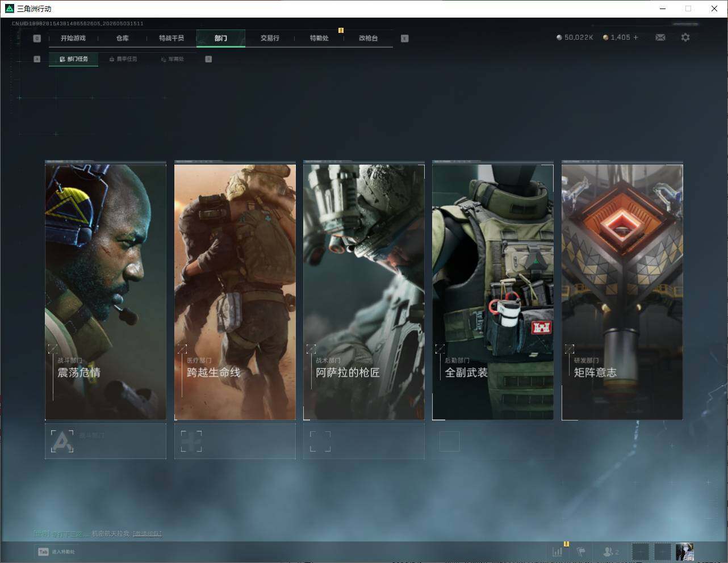728x563 pixels.
Task: Open the third sub-tab with recycle icon
Action: click(x=173, y=59)
